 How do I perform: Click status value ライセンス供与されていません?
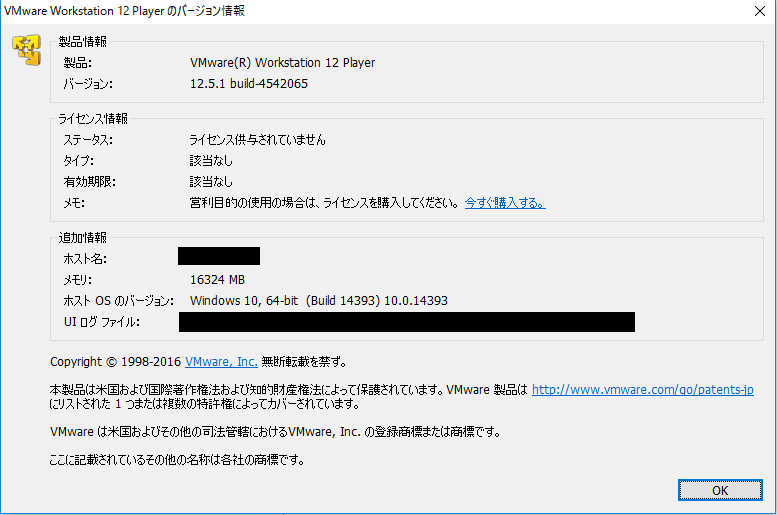coord(257,140)
